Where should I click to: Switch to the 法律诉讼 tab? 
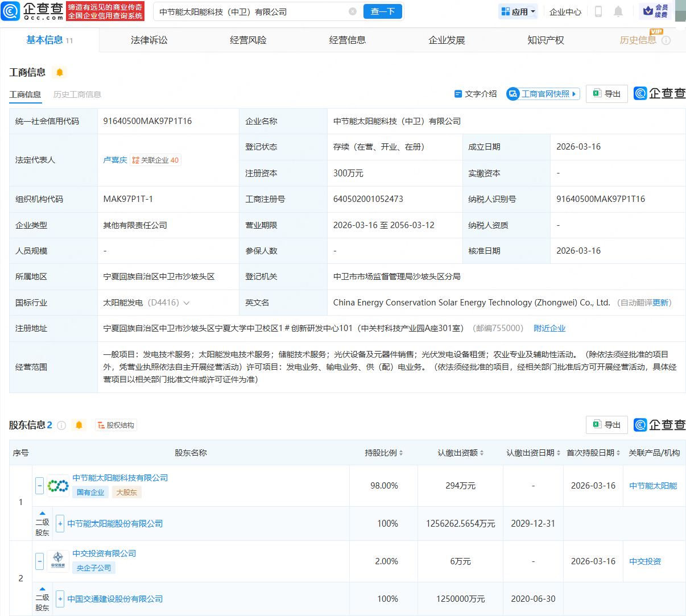[148, 40]
